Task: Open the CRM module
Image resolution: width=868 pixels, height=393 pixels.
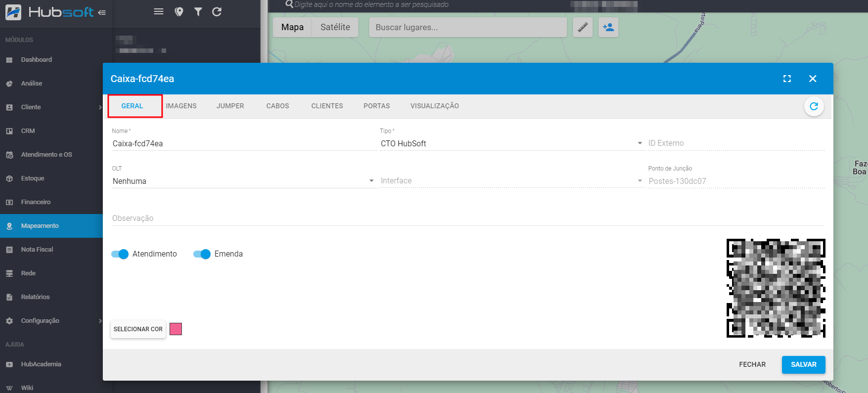Action: coord(51,131)
